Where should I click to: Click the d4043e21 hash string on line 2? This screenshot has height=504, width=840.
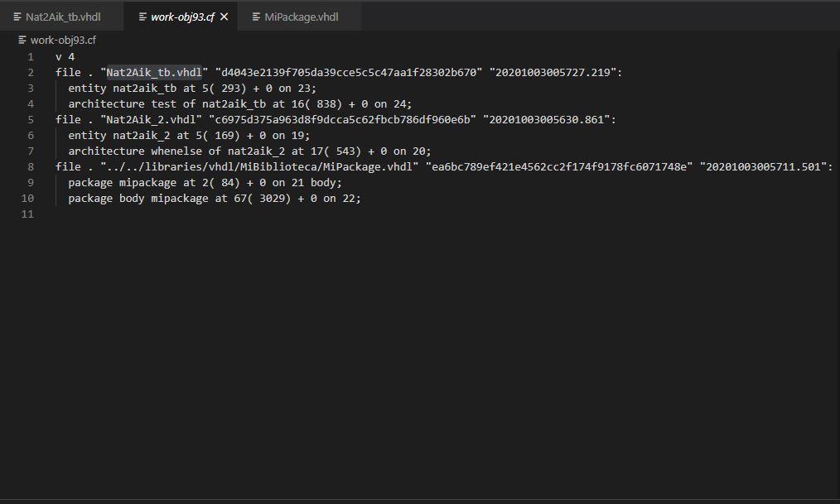click(x=348, y=72)
